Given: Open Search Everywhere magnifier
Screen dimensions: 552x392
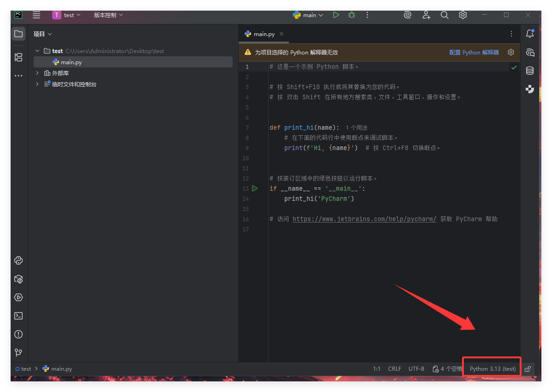Looking at the screenshot, I should click(x=444, y=15).
